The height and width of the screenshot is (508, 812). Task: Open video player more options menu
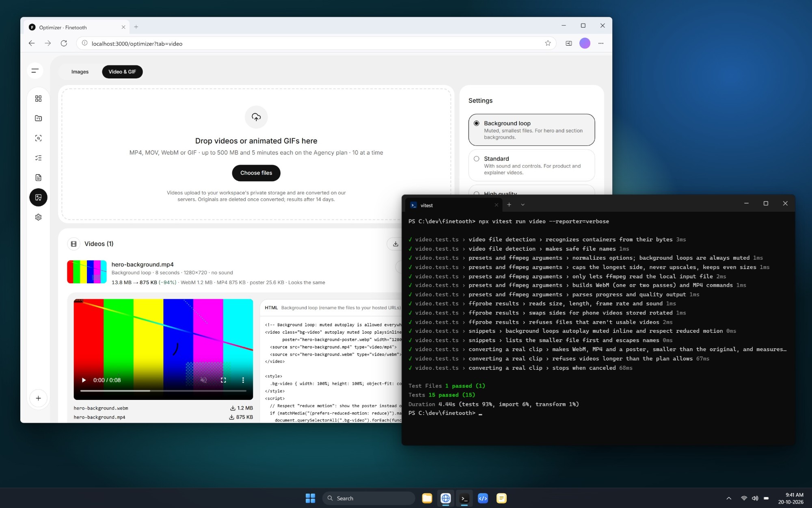point(243,380)
